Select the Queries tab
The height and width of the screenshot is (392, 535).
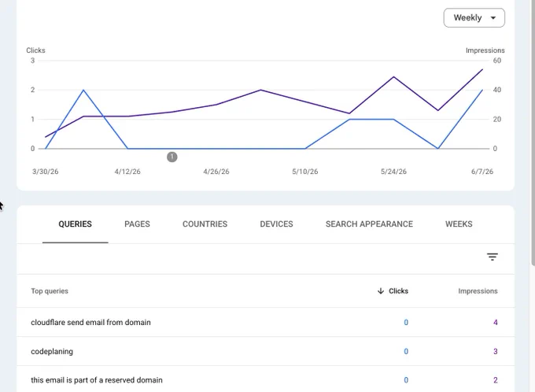pos(75,224)
